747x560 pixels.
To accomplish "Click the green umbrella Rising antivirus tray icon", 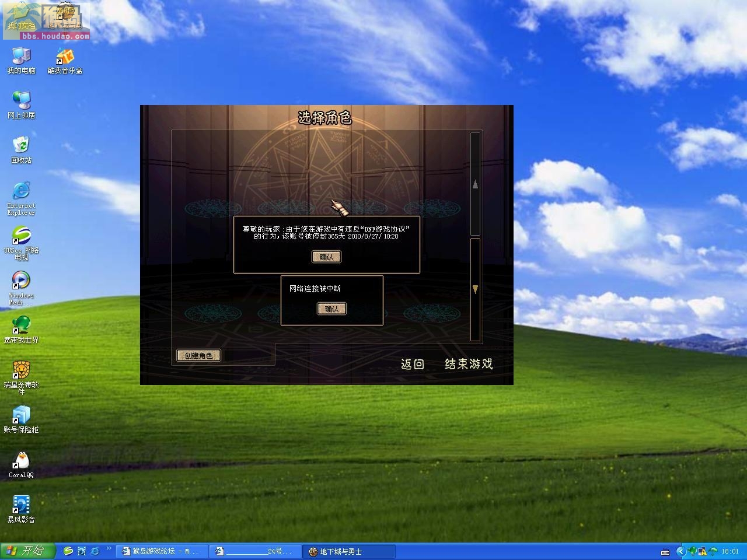I will (713, 551).
